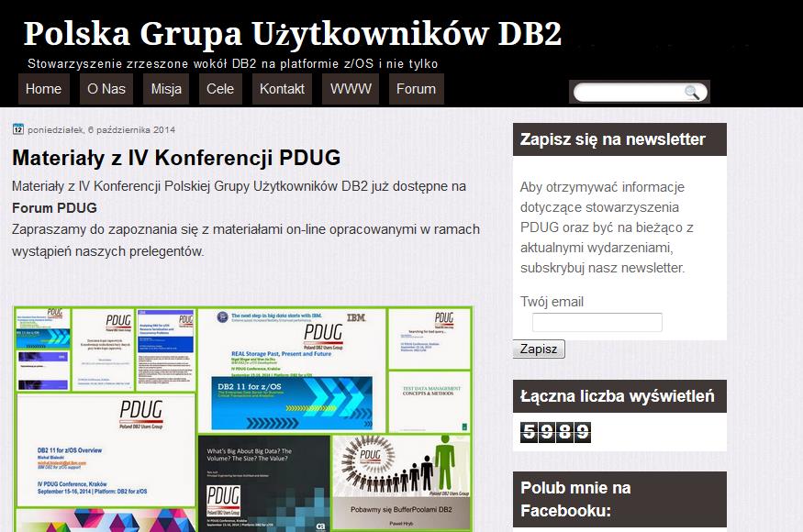
Task: Select the WWW menu item
Action: click(351, 89)
